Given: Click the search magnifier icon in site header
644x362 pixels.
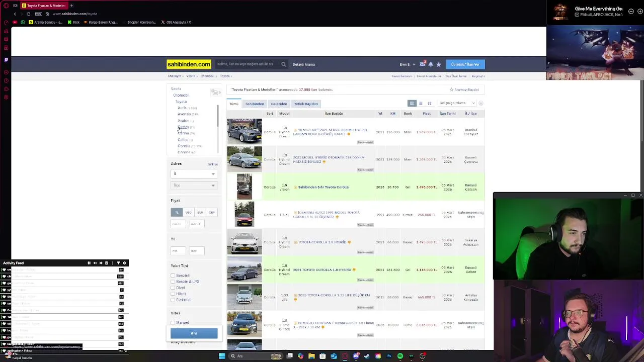Looking at the screenshot, I should pos(284,64).
